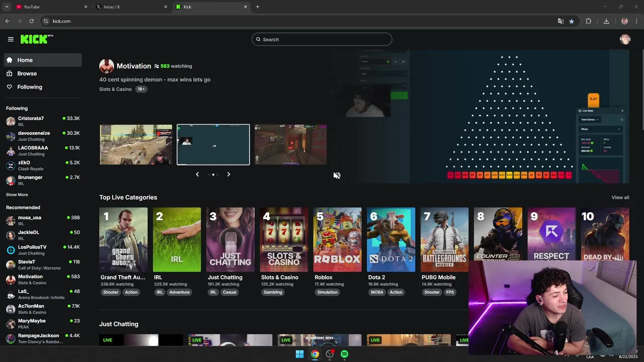The image size is (644, 362).
Task: Open OBS from the taskbar
Action: tap(330, 354)
